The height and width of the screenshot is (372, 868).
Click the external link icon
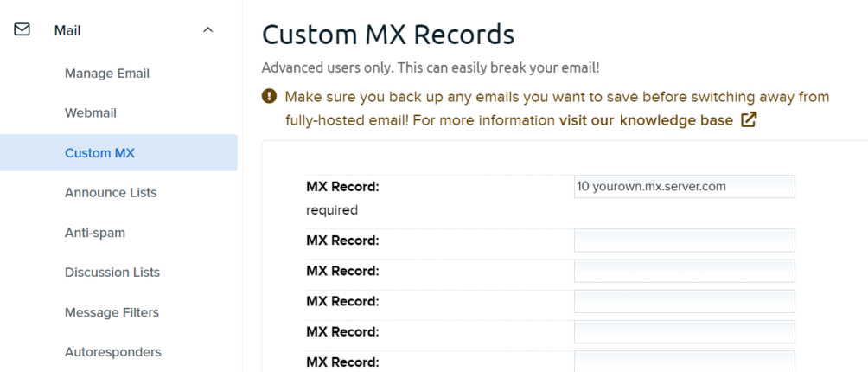[x=749, y=120]
